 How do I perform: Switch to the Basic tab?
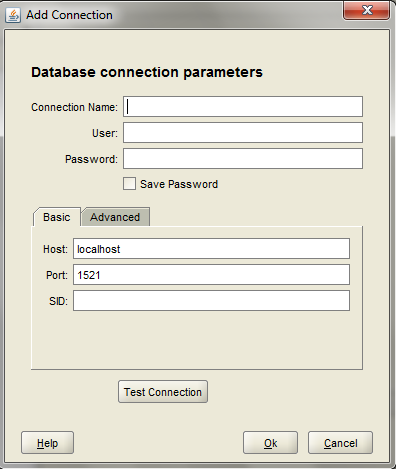56,217
